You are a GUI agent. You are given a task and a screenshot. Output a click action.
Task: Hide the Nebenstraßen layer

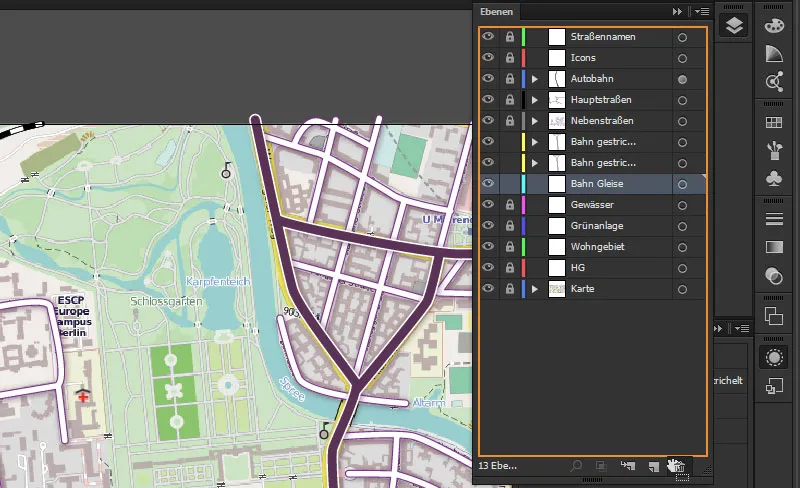click(488, 120)
